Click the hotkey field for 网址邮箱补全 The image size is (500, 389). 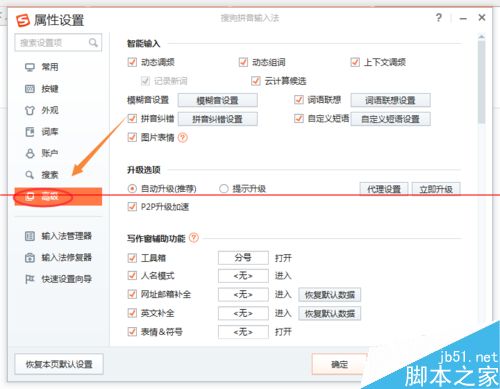click(x=243, y=294)
